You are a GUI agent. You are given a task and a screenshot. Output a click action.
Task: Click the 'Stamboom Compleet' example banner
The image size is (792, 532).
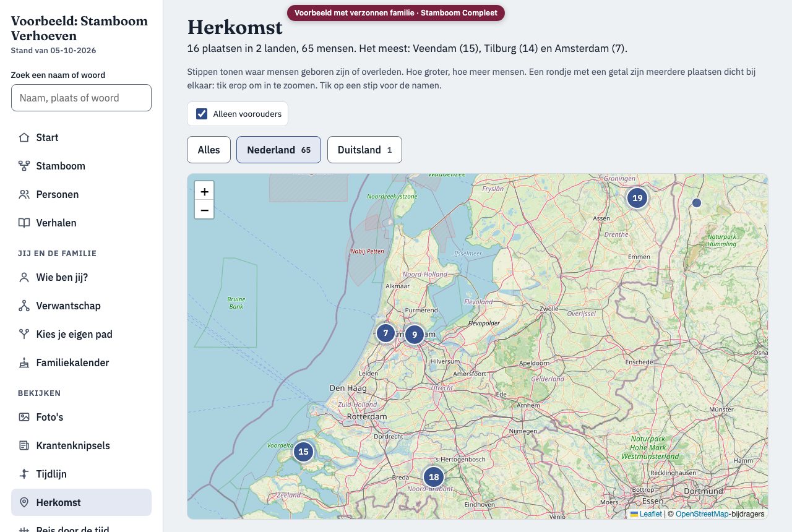(396, 13)
